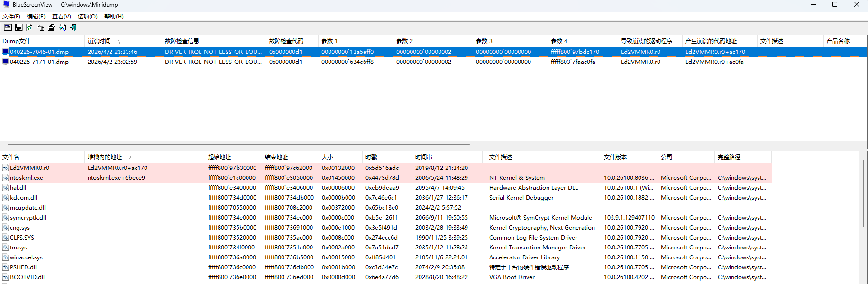Sort by 产生崩溃的代码地址 column header

click(x=720, y=41)
